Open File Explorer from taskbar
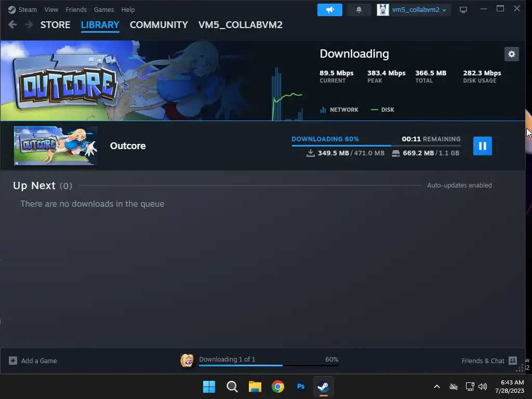This screenshot has height=399, width=532. (255, 387)
